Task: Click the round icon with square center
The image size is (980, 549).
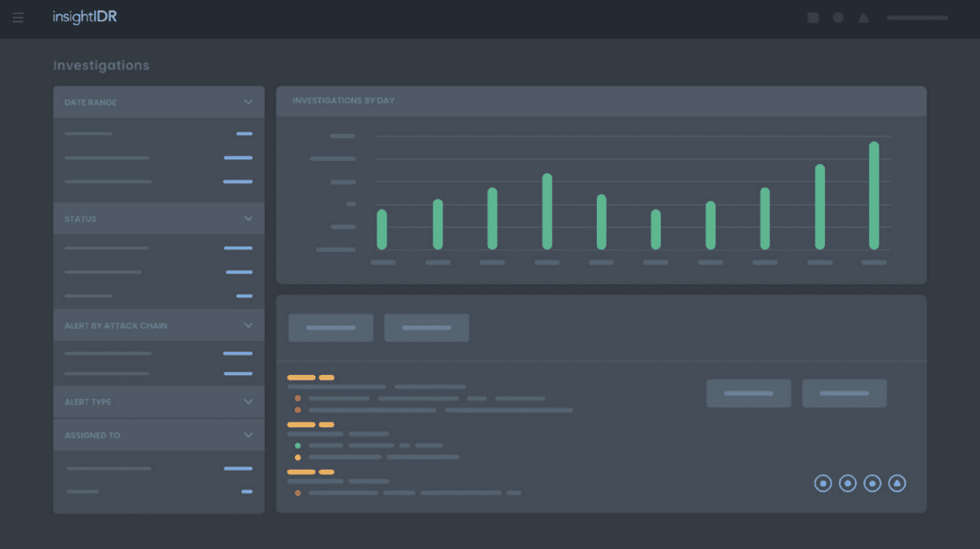Action: tap(823, 484)
